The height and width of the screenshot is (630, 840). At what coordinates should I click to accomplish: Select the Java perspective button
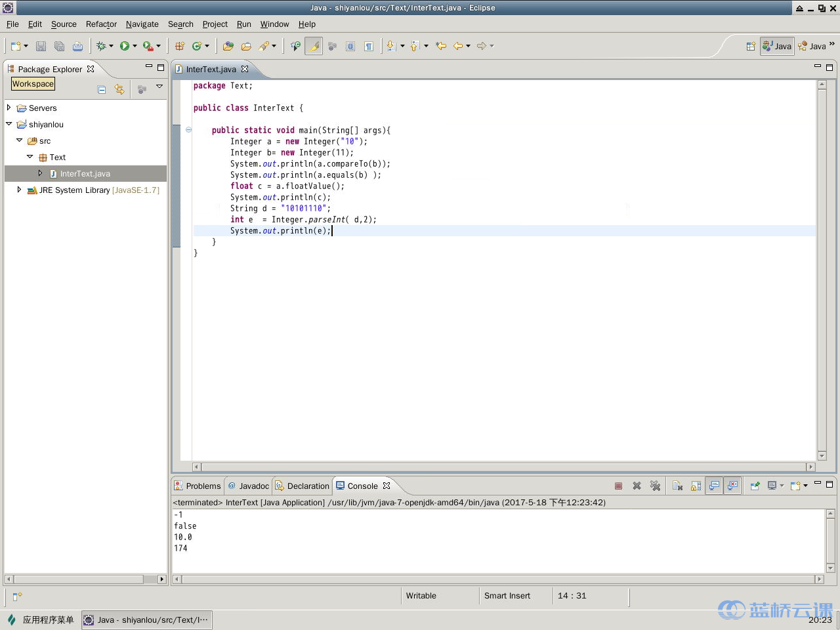click(x=777, y=46)
